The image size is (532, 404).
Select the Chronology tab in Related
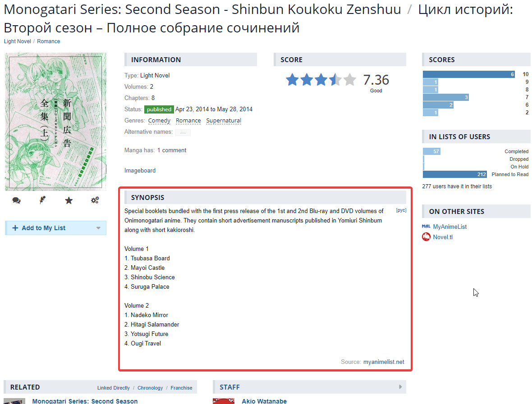pos(150,388)
